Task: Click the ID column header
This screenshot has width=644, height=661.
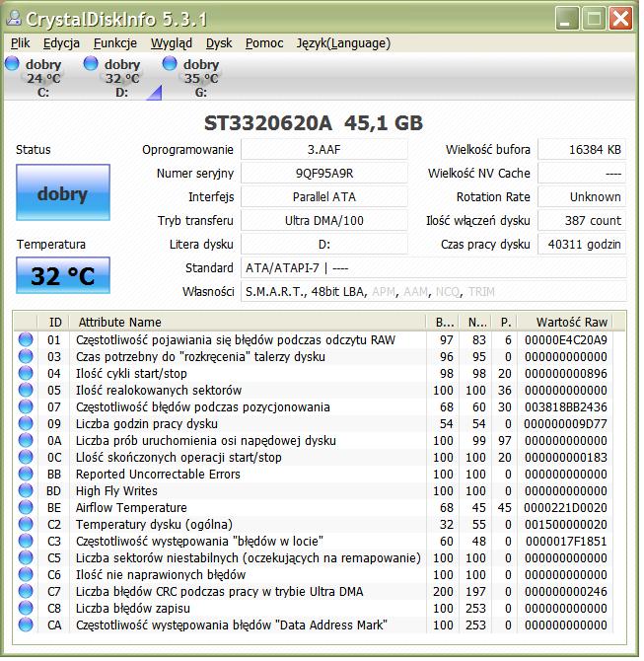Action: [x=54, y=323]
